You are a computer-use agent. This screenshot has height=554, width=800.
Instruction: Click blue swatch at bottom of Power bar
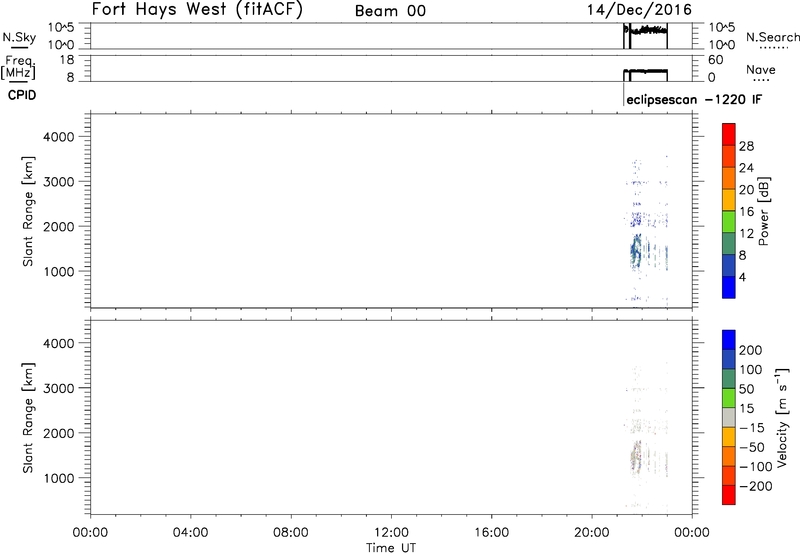pos(729,287)
